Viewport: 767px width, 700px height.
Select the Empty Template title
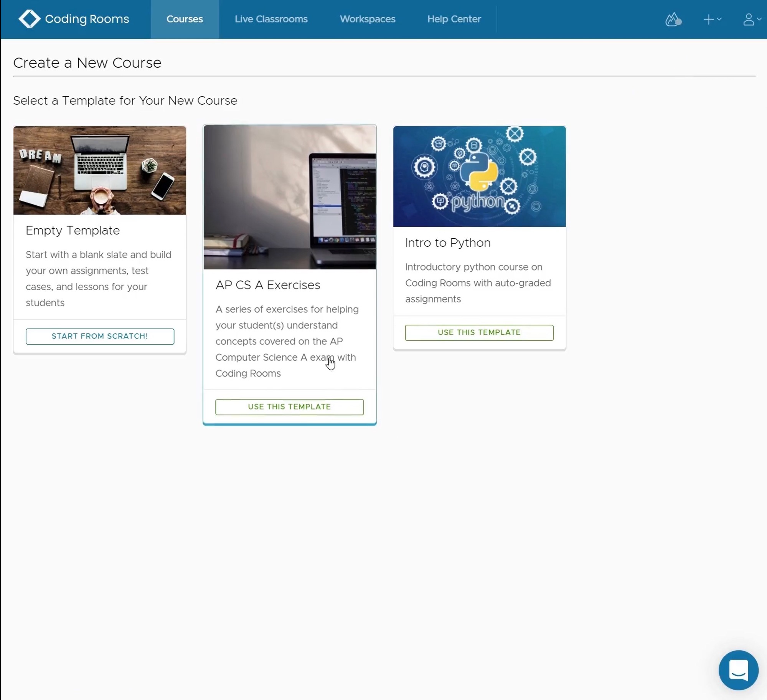[x=73, y=230]
